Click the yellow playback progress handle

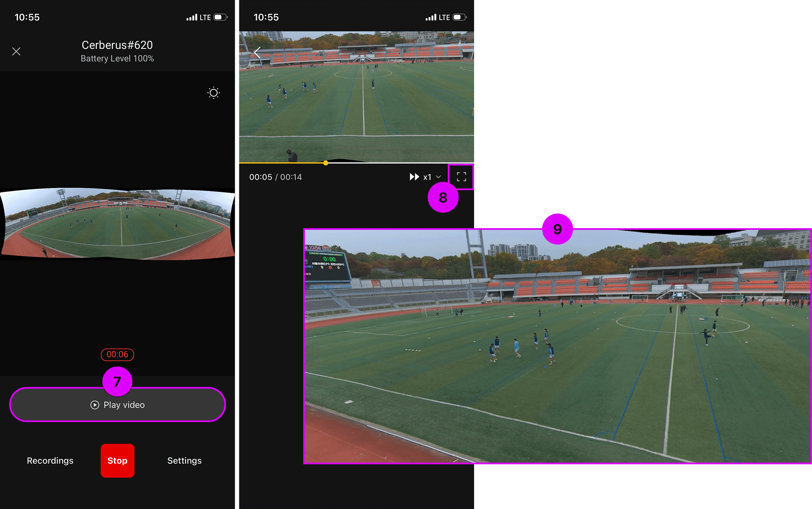click(325, 163)
